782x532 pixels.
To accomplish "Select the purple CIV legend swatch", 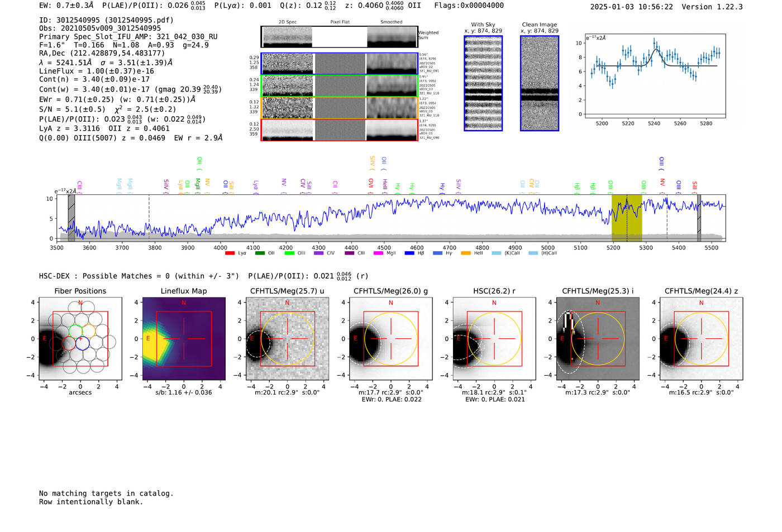I will point(319,253).
